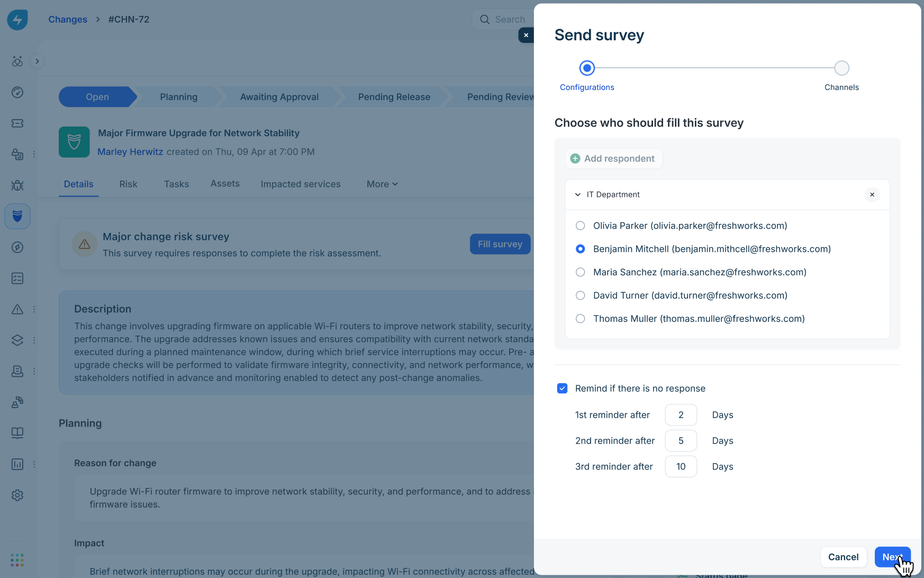Open the alerts triangle icon in sidebar
The width and height of the screenshot is (924, 578).
[17, 309]
